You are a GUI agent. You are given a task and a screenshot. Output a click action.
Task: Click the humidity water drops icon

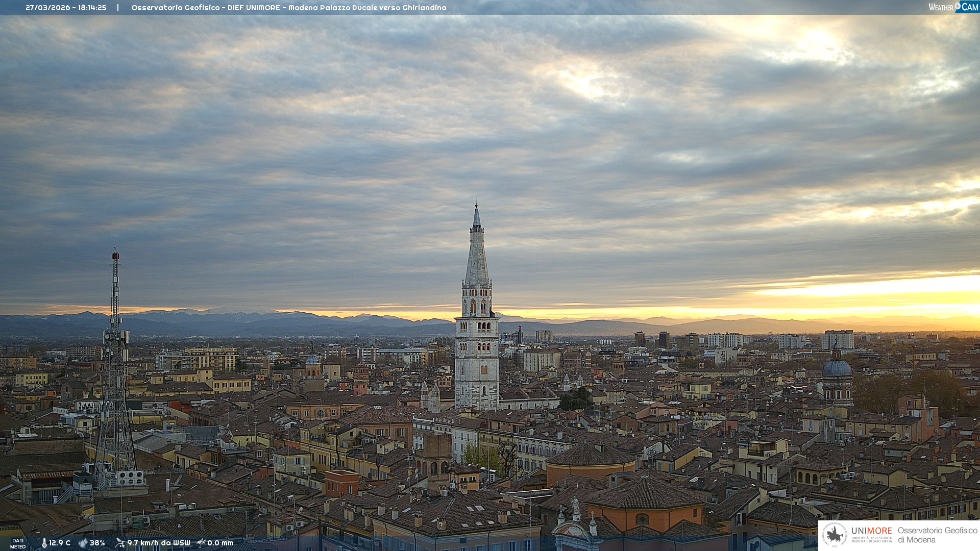click(x=83, y=543)
